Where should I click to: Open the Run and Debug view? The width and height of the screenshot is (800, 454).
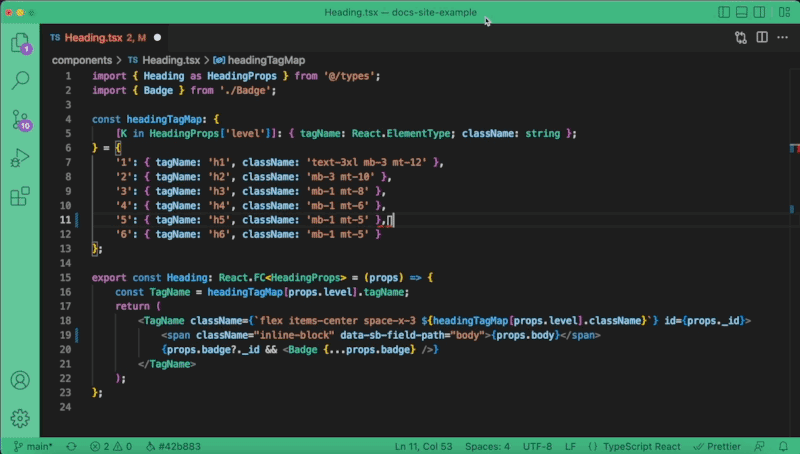[20, 158]
